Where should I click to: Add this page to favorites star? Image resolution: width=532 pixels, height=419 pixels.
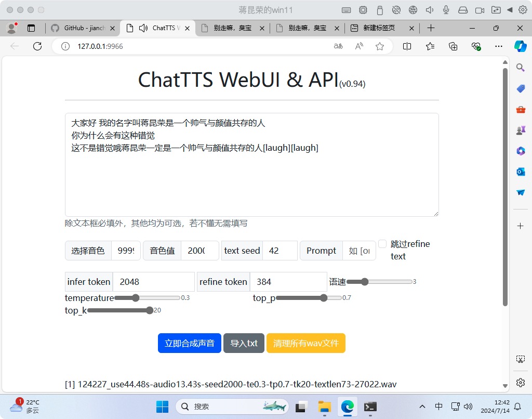(x=380, y=46)
